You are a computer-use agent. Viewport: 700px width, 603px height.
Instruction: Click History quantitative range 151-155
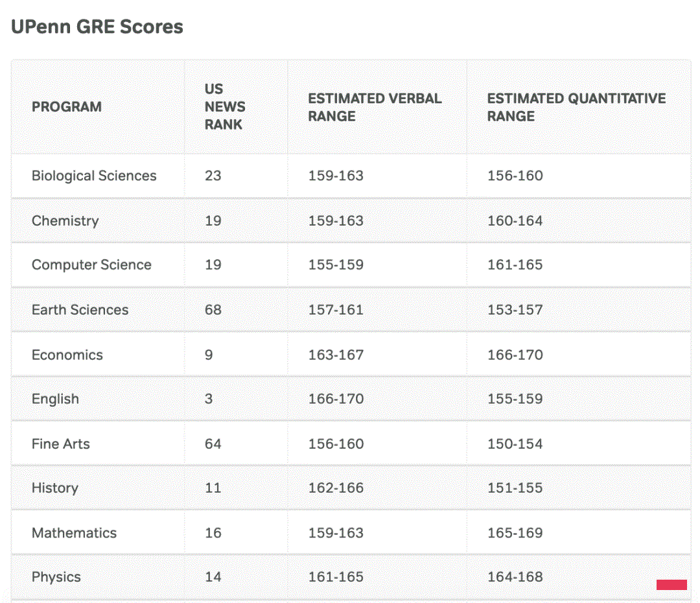(x=515, y=488)
